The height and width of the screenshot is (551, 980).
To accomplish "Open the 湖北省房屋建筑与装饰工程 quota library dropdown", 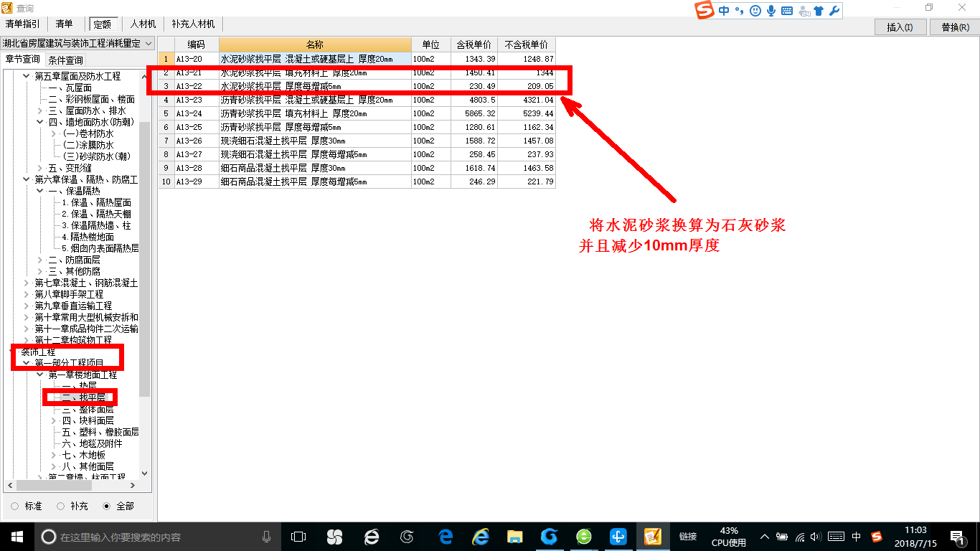I will point(77,43).
